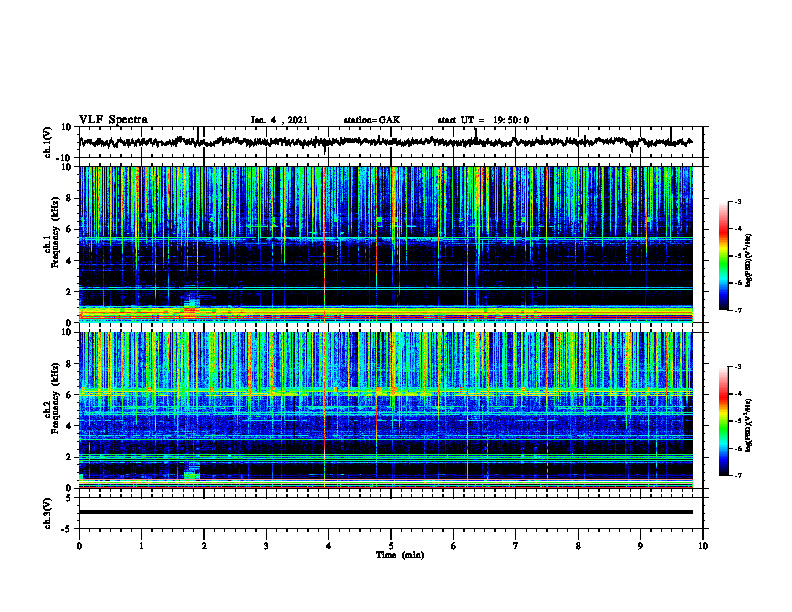Click the ch.2 spectrogram panel
Viewport: 792px width, 612px height.
coord(385,410)
